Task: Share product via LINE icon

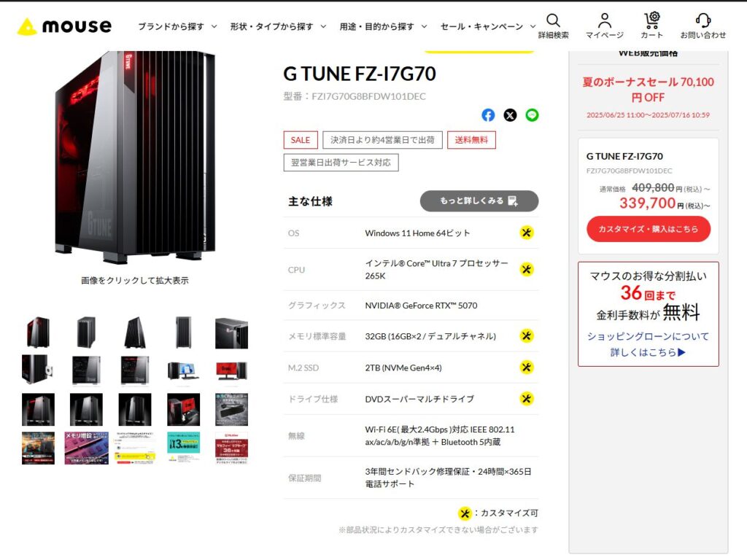Action: click(x=532, y=115)
